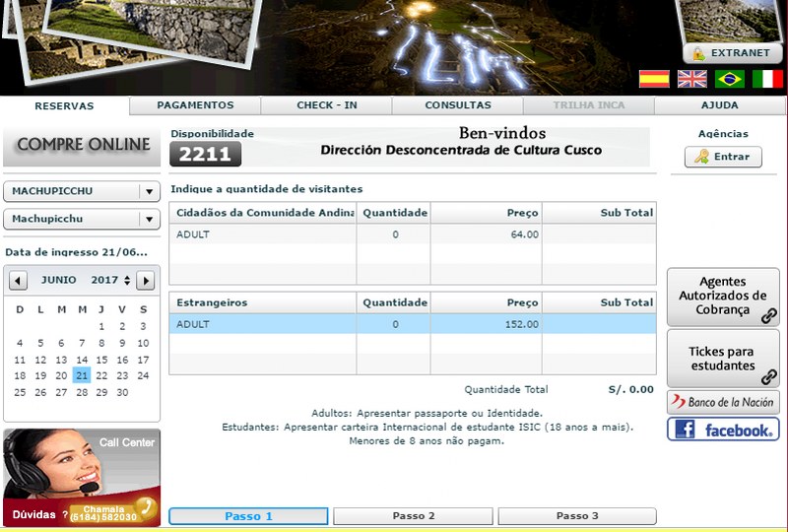Open the Machupicchu route dropdown
The height and width of the screenshot is (532, 788).
[149, 219]
